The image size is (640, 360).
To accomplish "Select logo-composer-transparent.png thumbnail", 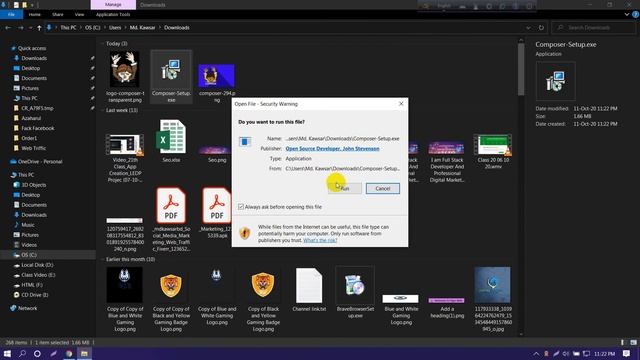I will point(124,69).
